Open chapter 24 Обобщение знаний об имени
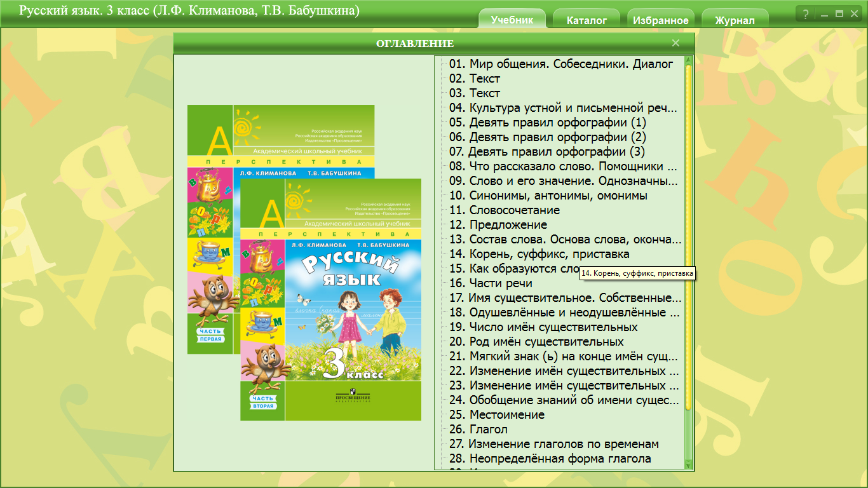This screenshot has height=488, width=868. (x=564, y=400)
